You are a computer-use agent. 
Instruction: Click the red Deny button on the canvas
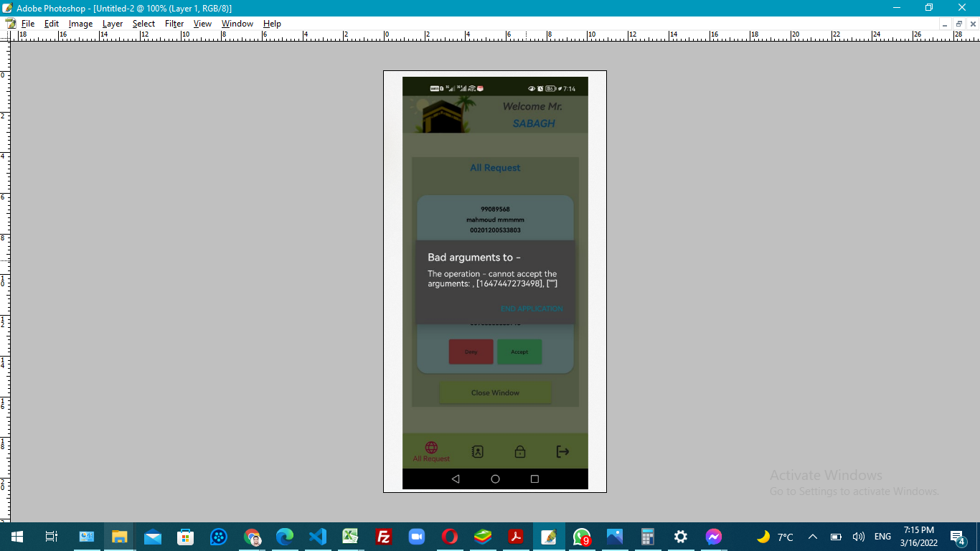(x=471, y=352)
